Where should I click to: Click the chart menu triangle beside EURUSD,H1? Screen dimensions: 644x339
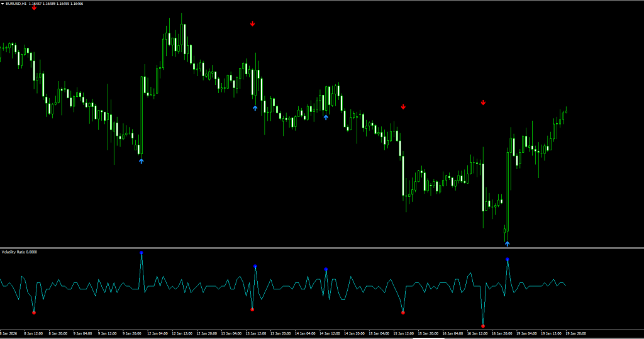point(3,4)
